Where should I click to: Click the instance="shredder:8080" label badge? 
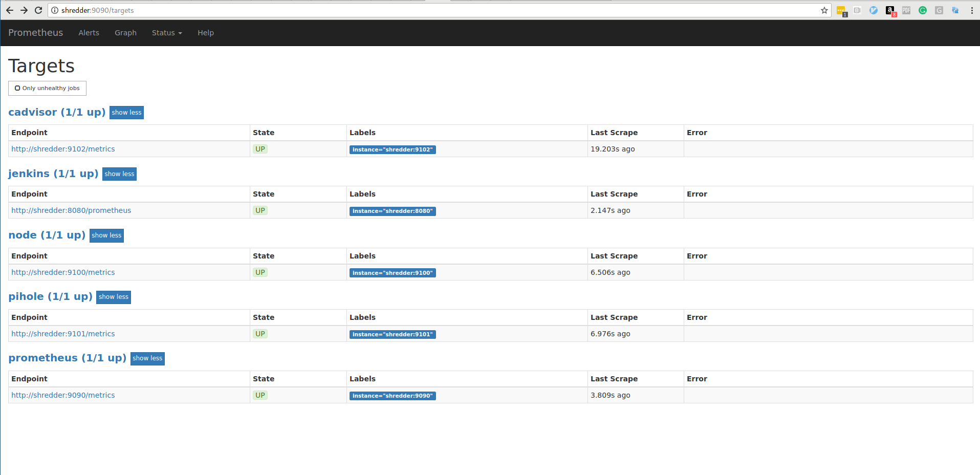click(393, 211)
